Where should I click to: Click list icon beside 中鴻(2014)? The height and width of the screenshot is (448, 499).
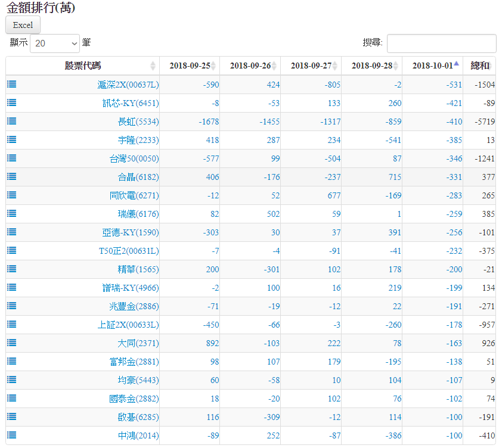pyautogui.click(x=11, y=435)
